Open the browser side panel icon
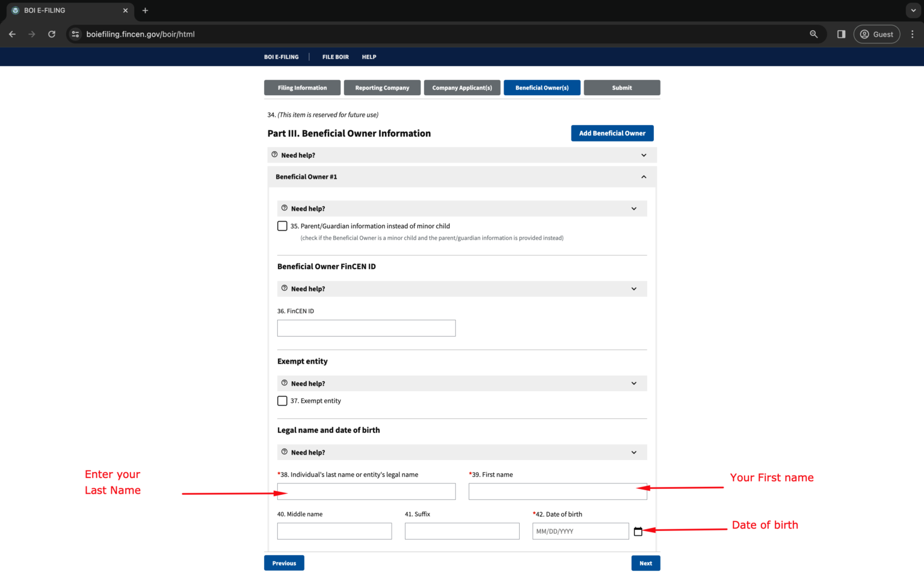This screenshot has height=578, width=924. 841,34
